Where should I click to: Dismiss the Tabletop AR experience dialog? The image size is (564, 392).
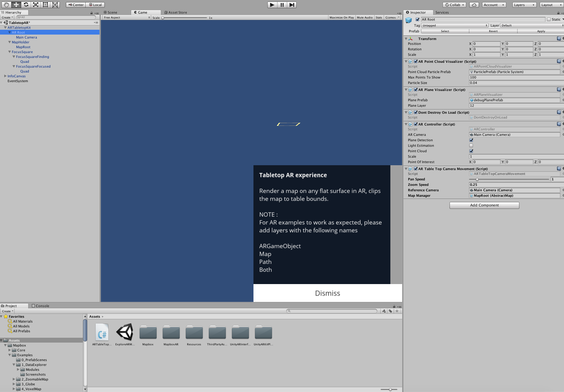[x=327, y=293]
